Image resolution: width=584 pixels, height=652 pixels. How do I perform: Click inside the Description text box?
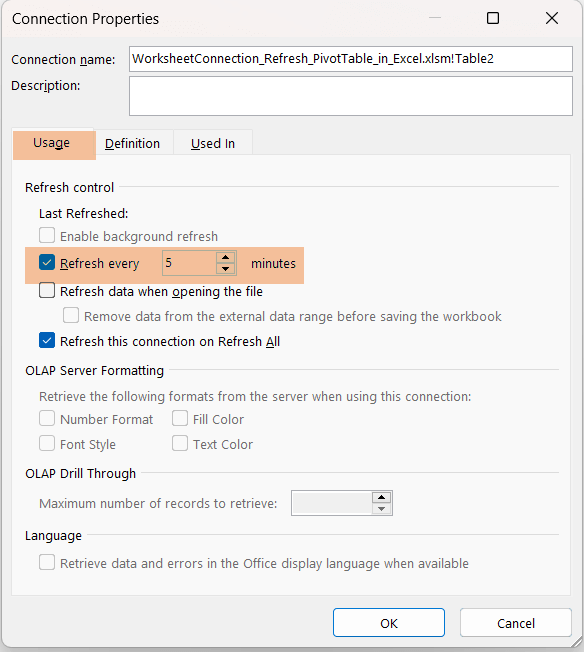point(351,96)
